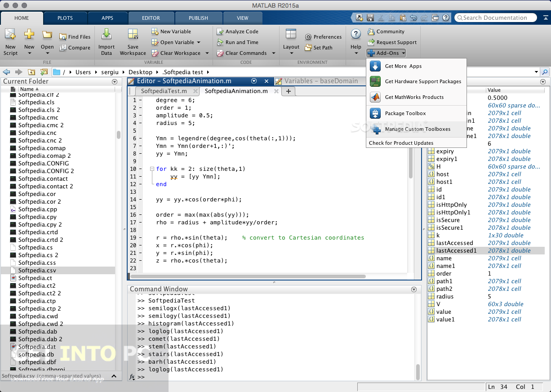Click the Community link

pos(390,31)
